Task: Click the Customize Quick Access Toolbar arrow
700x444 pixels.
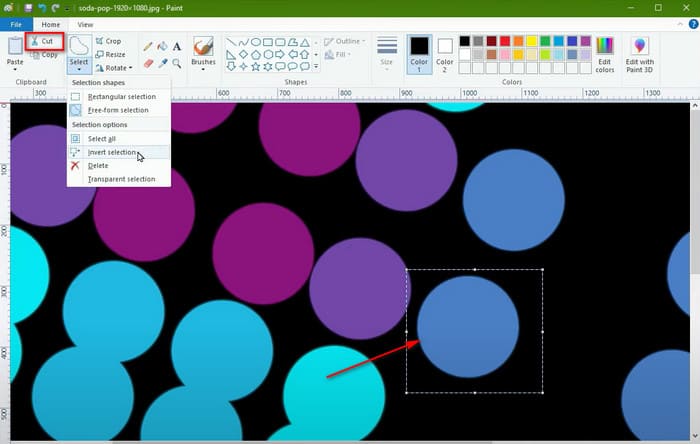Action: [67, 8]
